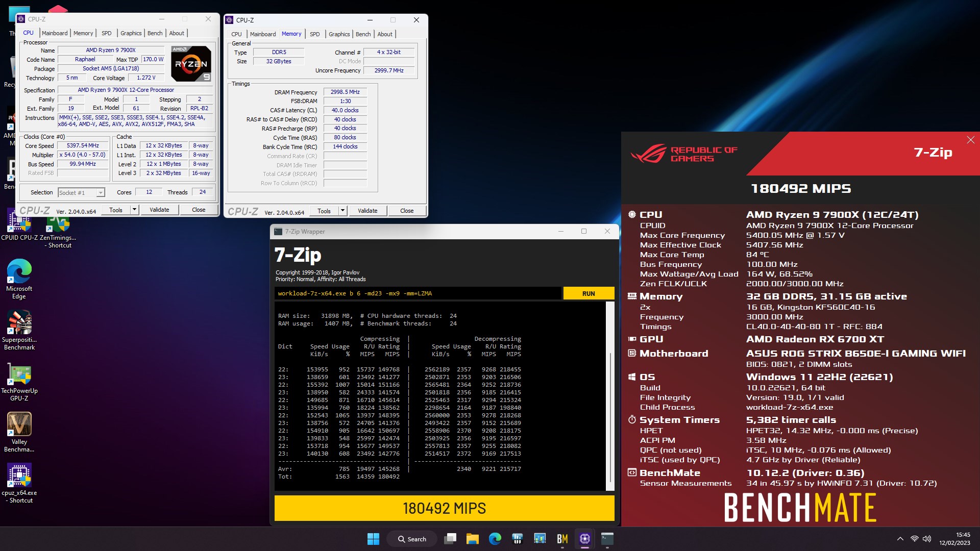Viewport: 980px width, 551px height.
Task: Open Bench tab in left CPU-Z window
Action: click(155, 33)
